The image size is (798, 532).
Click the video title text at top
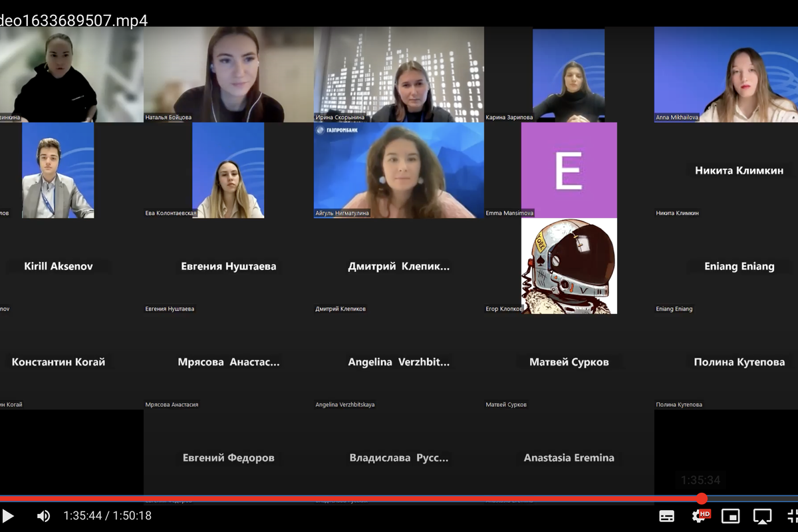pyautogui.click(x=73, y=21)
